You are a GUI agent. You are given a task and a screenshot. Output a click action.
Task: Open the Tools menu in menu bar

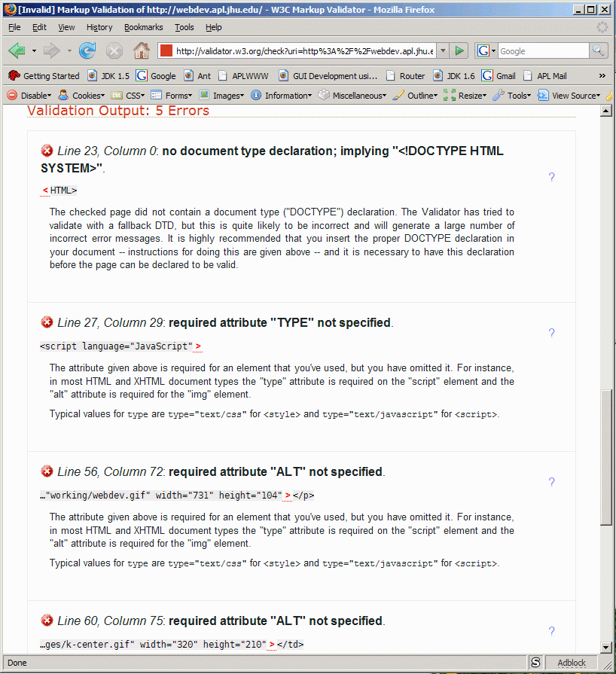coord(184,27)
